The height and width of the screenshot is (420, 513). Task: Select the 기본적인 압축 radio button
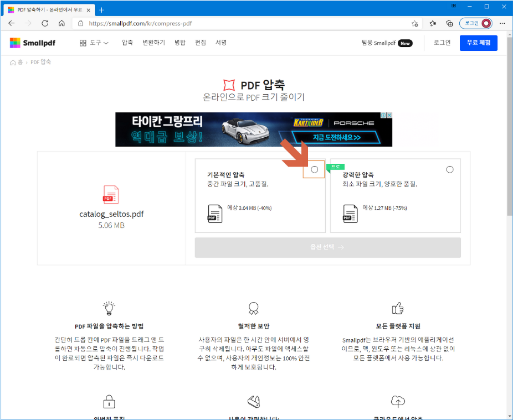[315, 169]
